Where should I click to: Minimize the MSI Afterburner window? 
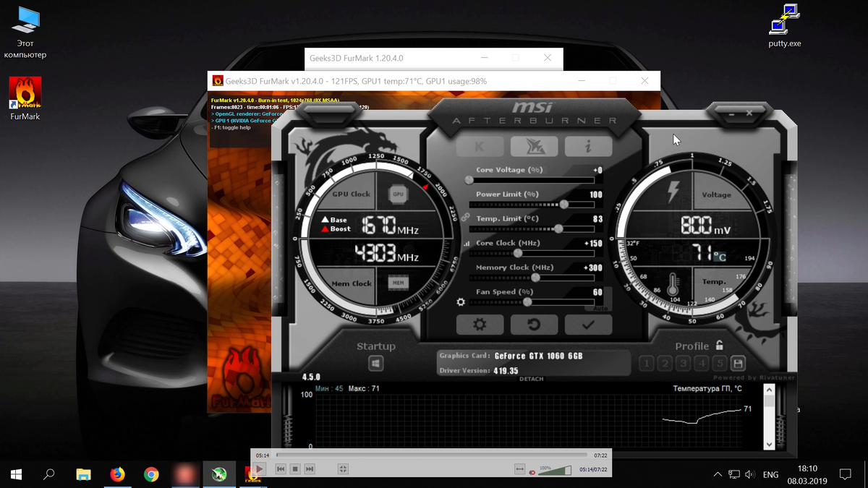[731, 114]
